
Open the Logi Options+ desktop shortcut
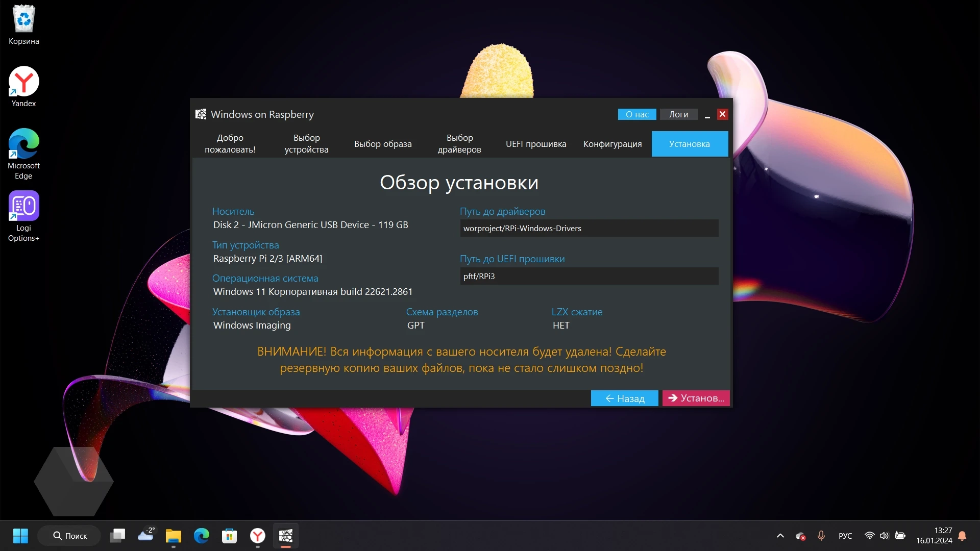(23, 216)
